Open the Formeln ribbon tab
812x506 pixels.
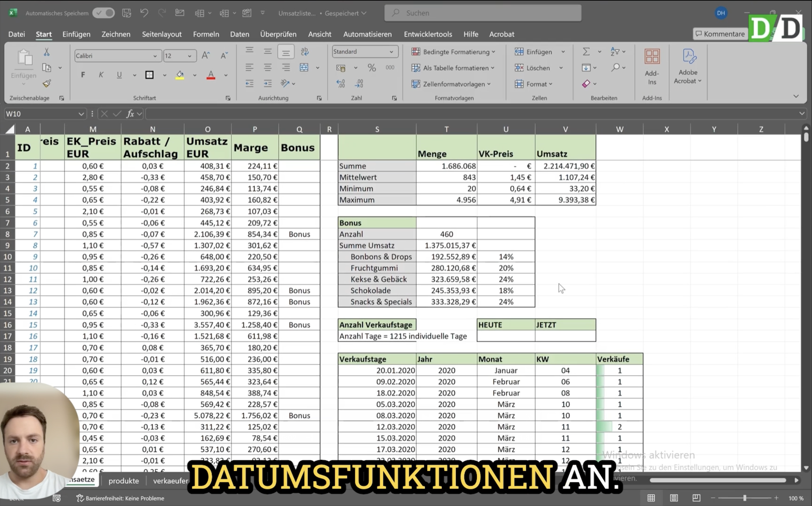coord(206,34)
